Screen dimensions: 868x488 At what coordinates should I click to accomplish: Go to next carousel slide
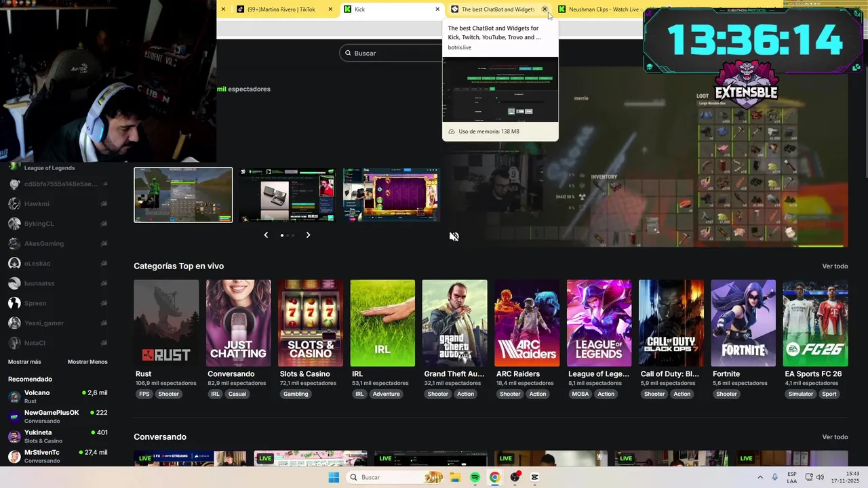pos(308,235)
